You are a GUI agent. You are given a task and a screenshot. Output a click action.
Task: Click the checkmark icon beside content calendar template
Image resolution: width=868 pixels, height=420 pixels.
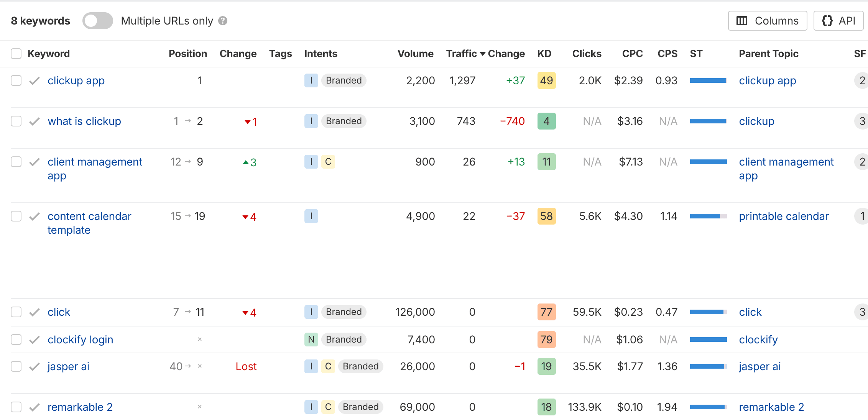click(x=35, y=216)
